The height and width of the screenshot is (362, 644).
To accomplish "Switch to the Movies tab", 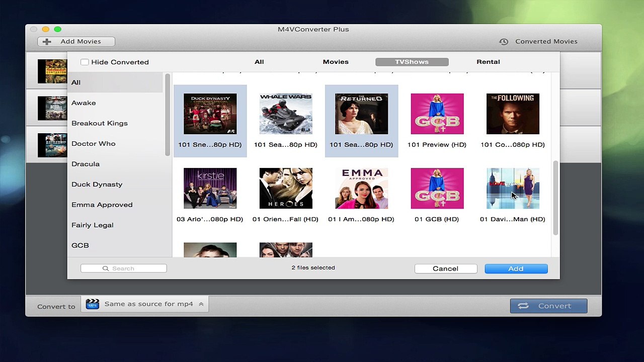I will tap(336, 62).
